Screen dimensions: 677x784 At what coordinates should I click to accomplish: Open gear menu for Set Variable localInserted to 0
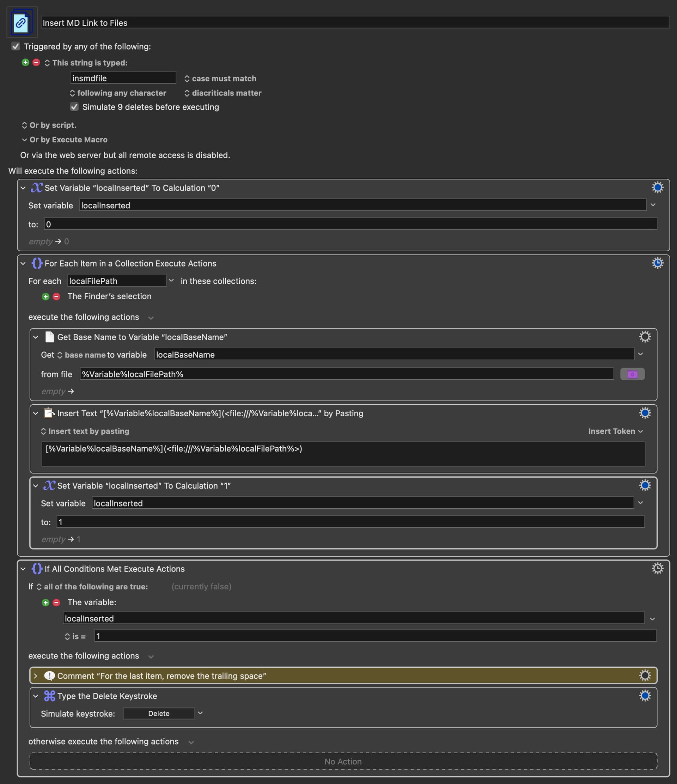point(657,187)
